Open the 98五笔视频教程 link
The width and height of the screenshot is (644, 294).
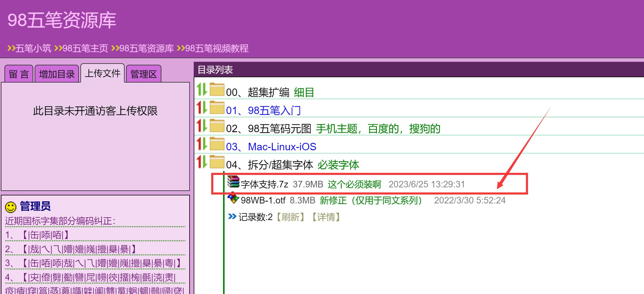217,48
